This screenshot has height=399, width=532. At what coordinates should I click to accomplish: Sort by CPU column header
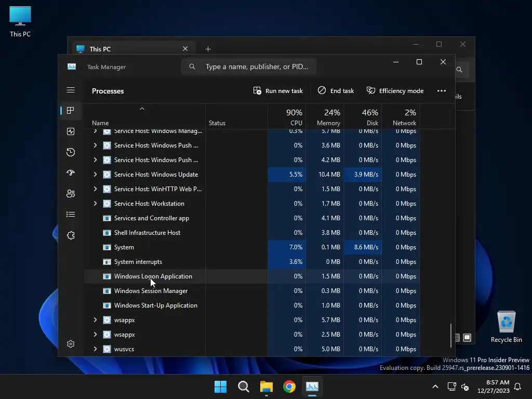287,117
